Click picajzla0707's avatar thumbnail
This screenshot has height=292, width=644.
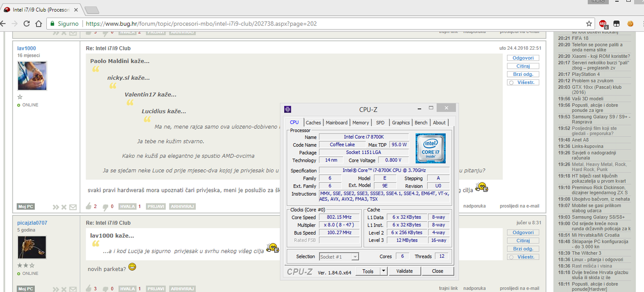(x=32, y=247)
